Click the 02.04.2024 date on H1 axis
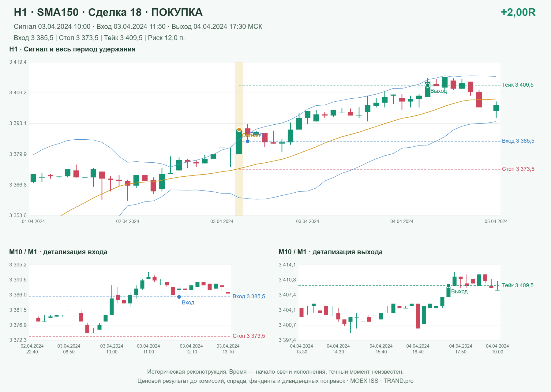The height and width of the screenshot is (392, 551). [128, 221]
